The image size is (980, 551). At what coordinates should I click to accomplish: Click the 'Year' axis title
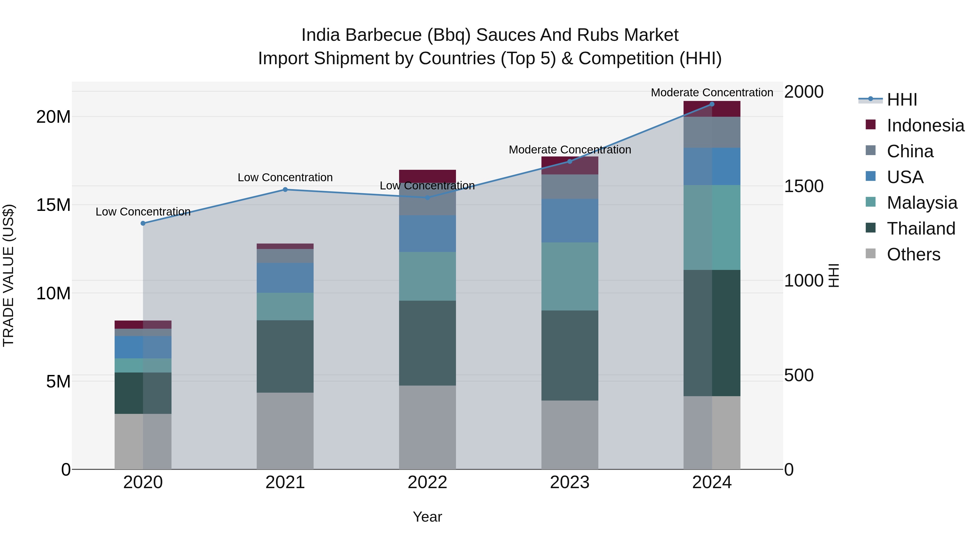click(x=427, y=517)
